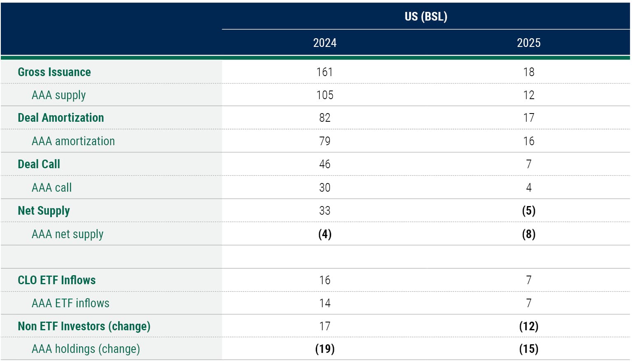Select the Non ETF Investors (change) label
The height and width of the screenshot is (364, 632).
pyautogui.click(x=84, y=326)
